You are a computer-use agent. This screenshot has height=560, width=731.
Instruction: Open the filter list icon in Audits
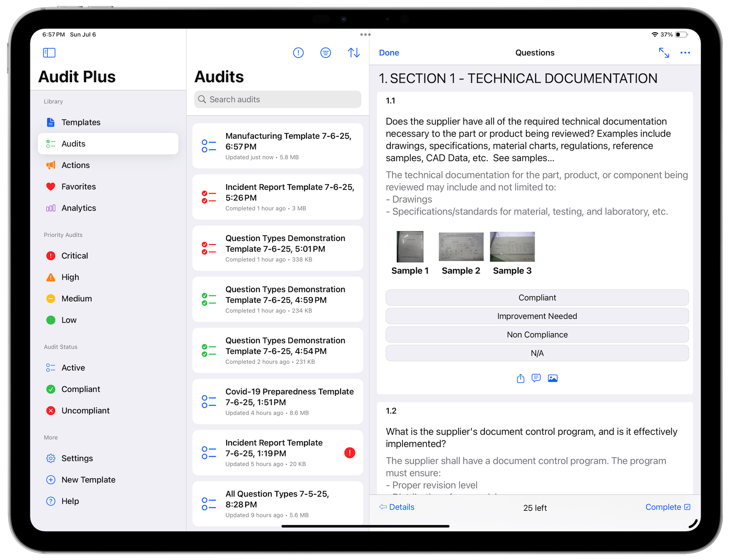click(326, 53)
